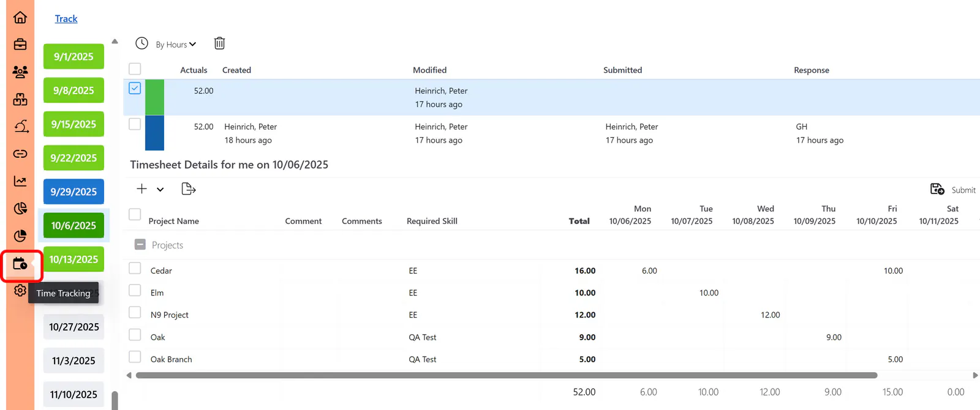Select week 11/10/2025
Screen dimensions: 980x410
pos(73,394)
